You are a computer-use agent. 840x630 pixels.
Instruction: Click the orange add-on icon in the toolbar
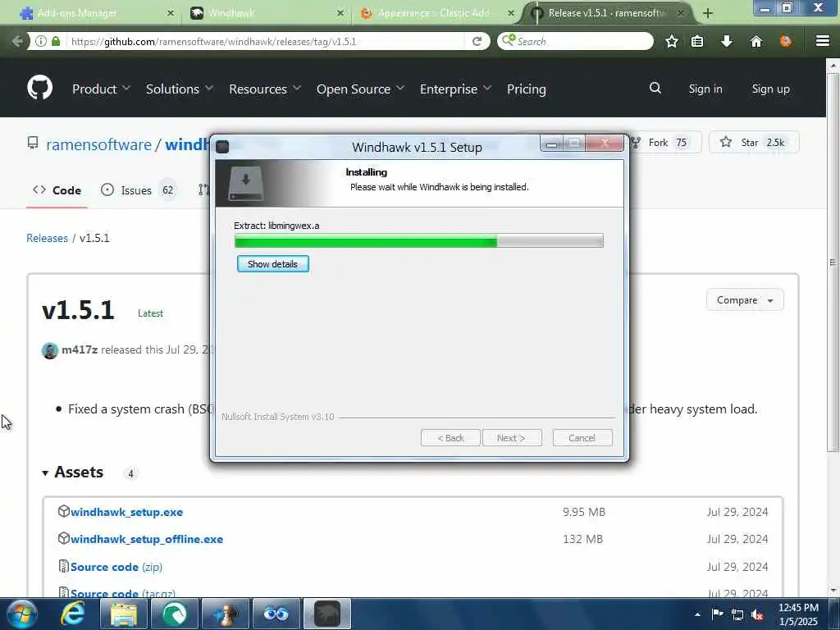click(785, 41)
